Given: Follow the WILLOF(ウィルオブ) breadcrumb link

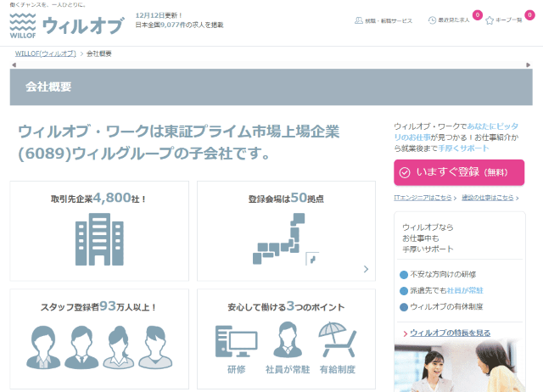Looking at the screenshot, I should coord(45,53).
